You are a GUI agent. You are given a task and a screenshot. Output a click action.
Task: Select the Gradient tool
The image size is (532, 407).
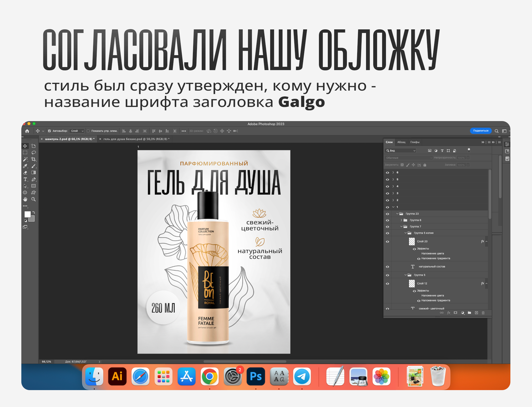point(34,173)
